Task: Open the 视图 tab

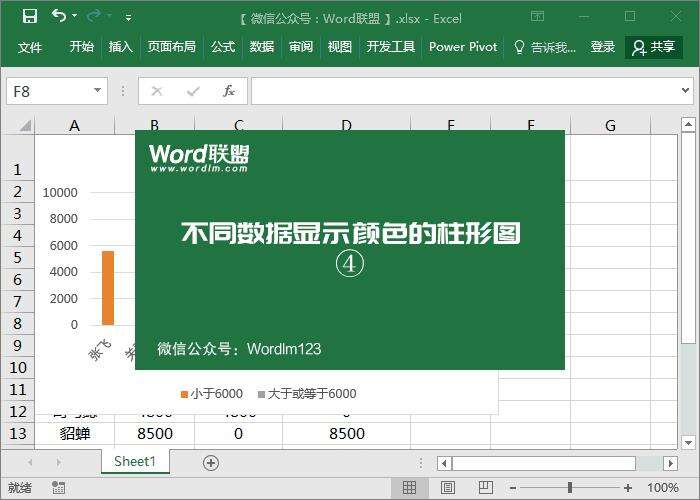Action: click(339, 46)
